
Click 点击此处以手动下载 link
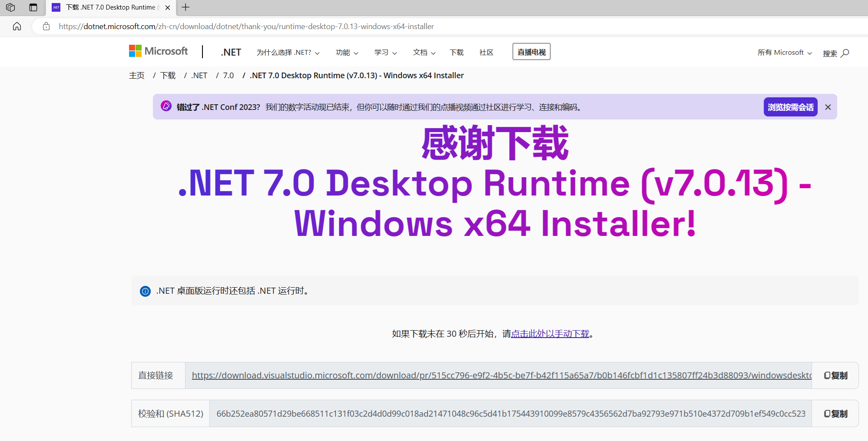(x=550, y=334)
